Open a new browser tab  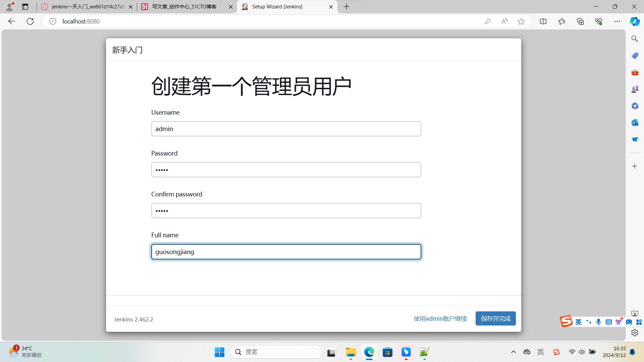[x=346, y=7]
